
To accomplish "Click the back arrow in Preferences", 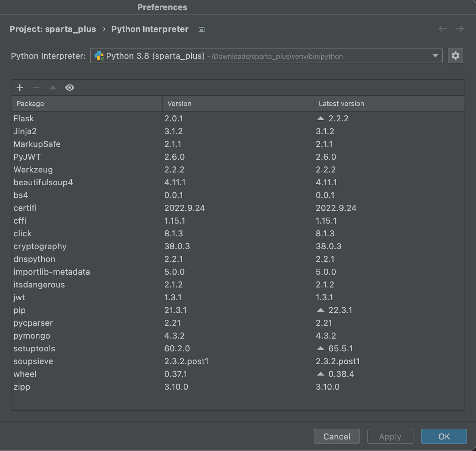I will pos(443,29).
